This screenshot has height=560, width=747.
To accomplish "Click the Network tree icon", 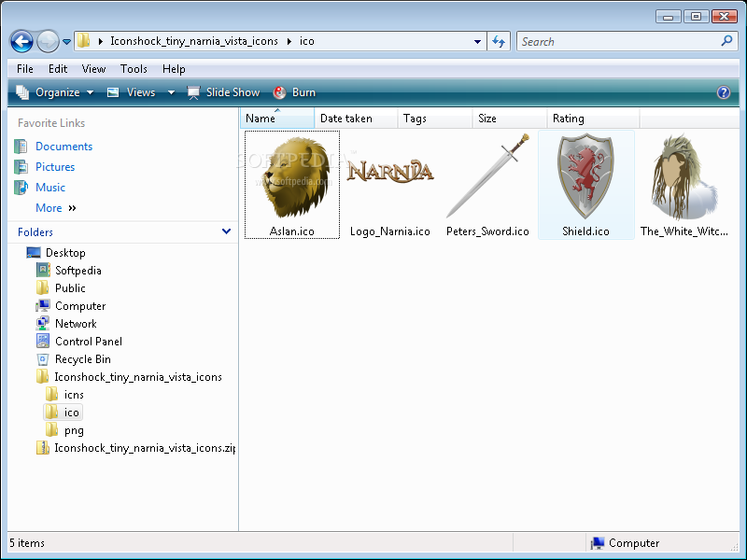I will (x=43, y=323).
